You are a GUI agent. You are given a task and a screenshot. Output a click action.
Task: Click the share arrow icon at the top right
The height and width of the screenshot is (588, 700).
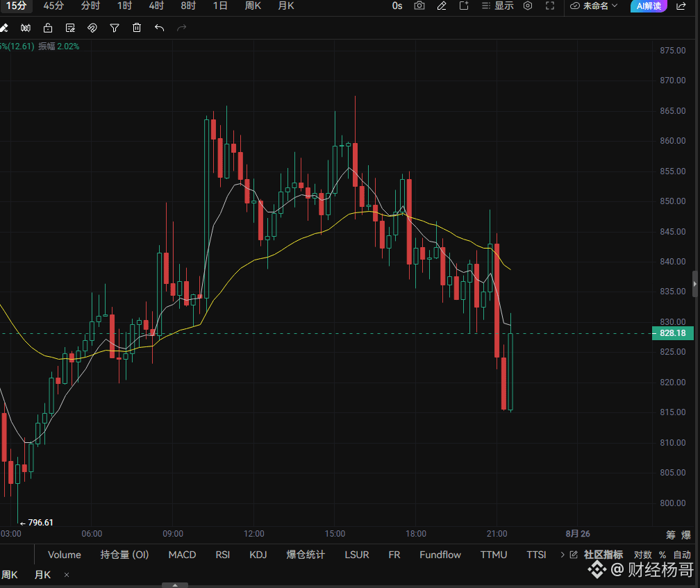click(x=681, y=6)
